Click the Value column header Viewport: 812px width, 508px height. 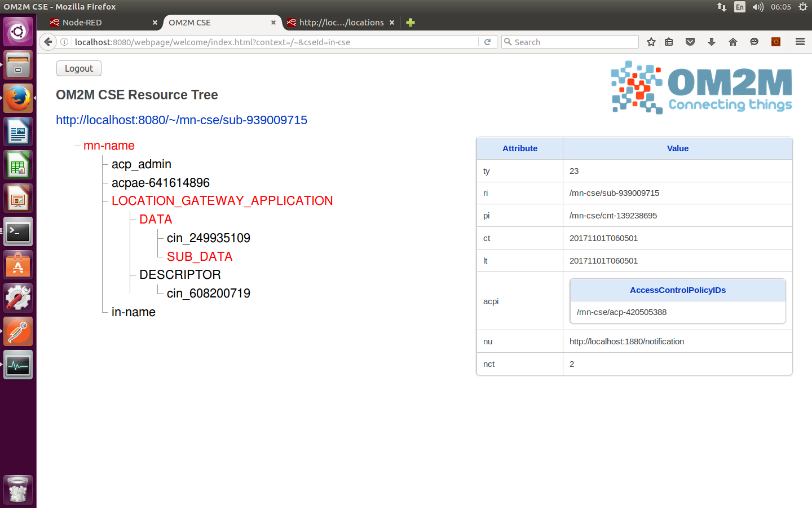[678, 148]
